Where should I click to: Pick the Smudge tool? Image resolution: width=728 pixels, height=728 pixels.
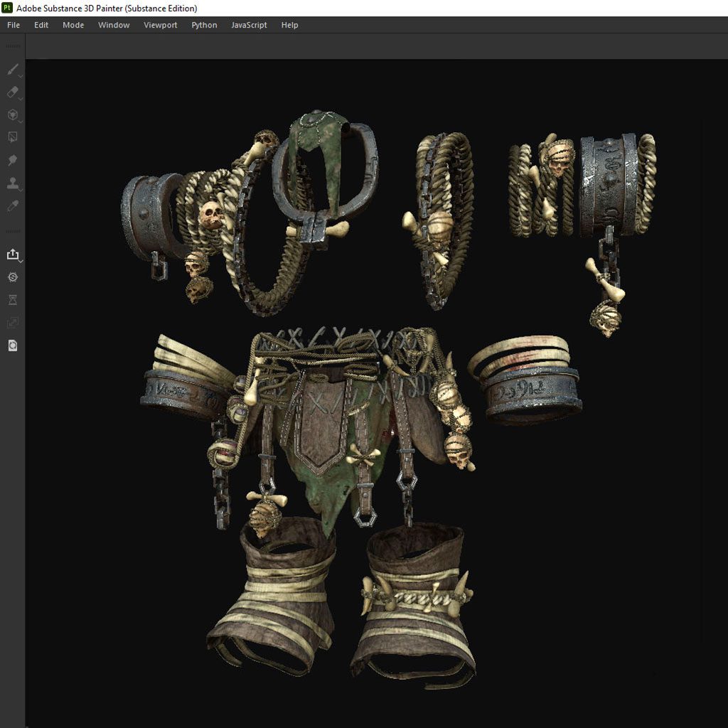pos(12,160)
